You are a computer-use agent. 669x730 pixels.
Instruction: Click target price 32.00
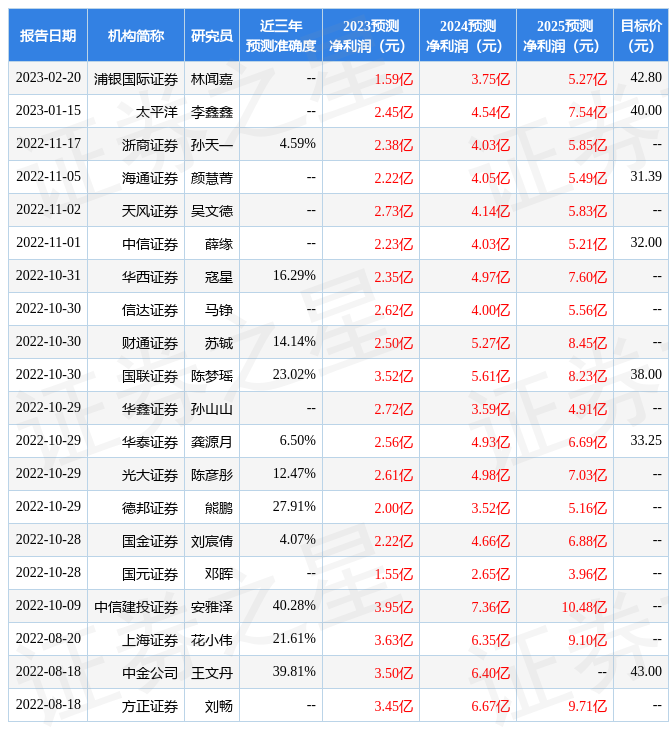[x=646, y=243]
